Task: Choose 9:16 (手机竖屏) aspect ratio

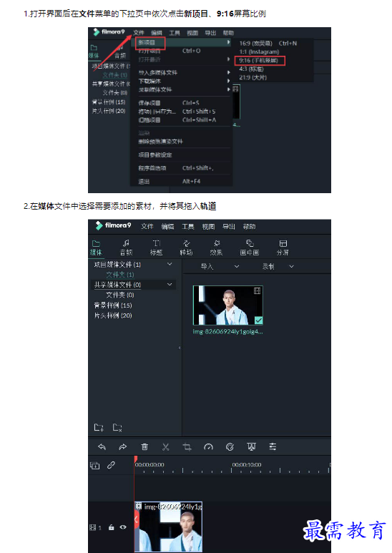Action: 259,60
